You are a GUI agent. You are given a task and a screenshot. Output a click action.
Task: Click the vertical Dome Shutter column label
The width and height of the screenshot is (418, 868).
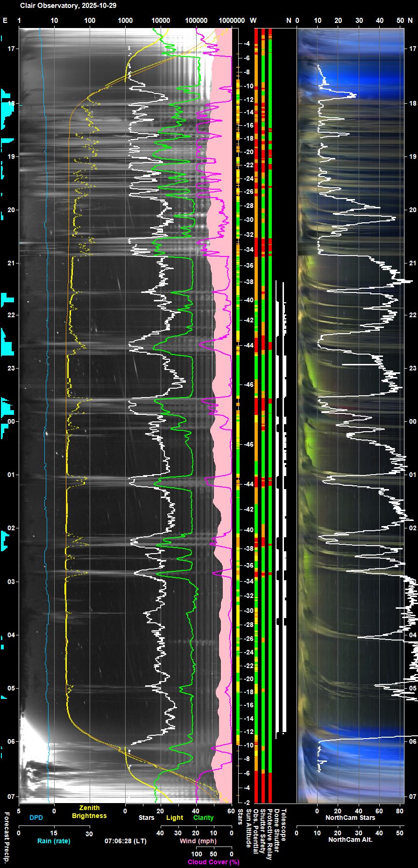[276, 830]
